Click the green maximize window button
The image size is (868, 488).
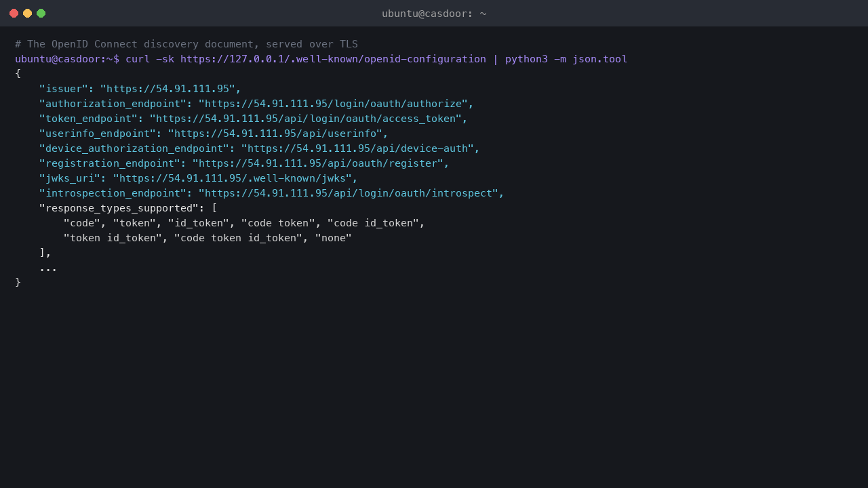click(41, 14)
